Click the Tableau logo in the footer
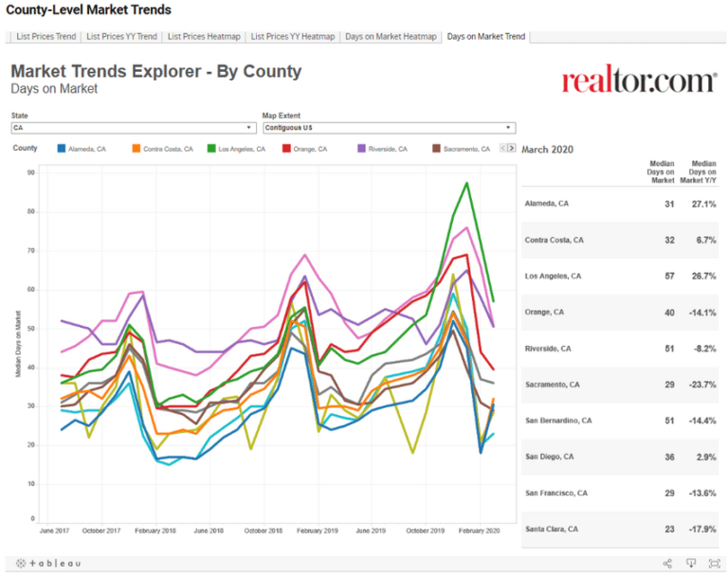 [x=48, y=564]
